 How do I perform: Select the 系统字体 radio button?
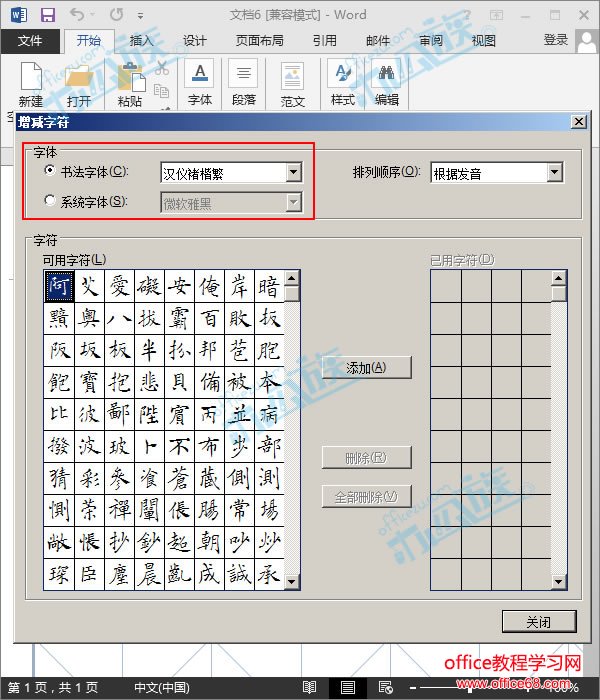click(50, 201)
